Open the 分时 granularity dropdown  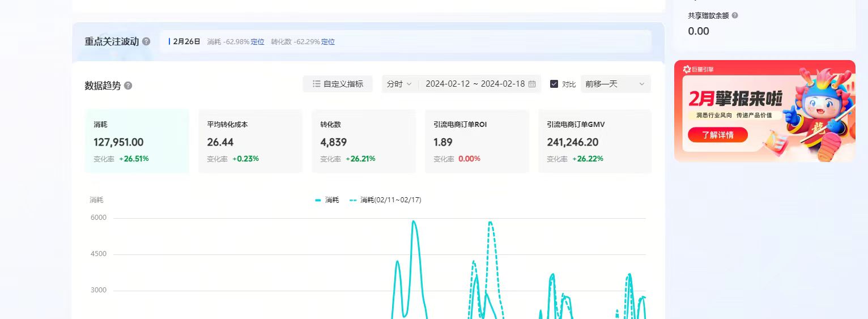[399, 84]
